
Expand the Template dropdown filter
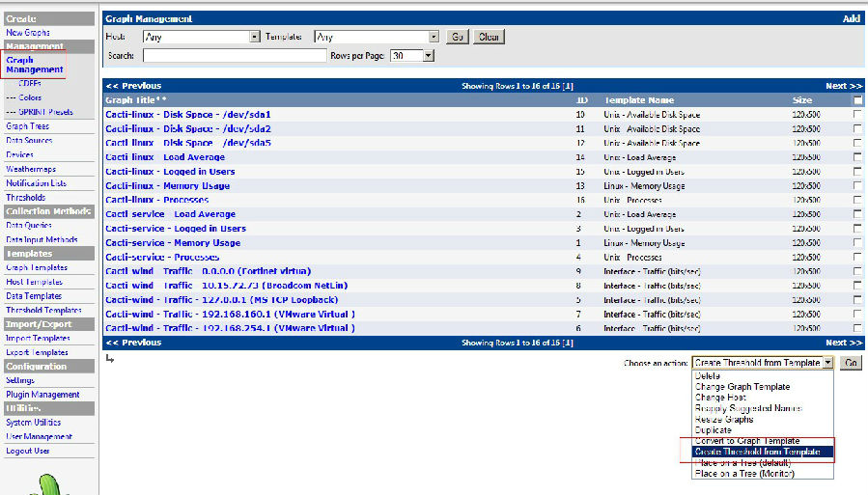click(377, 37)
